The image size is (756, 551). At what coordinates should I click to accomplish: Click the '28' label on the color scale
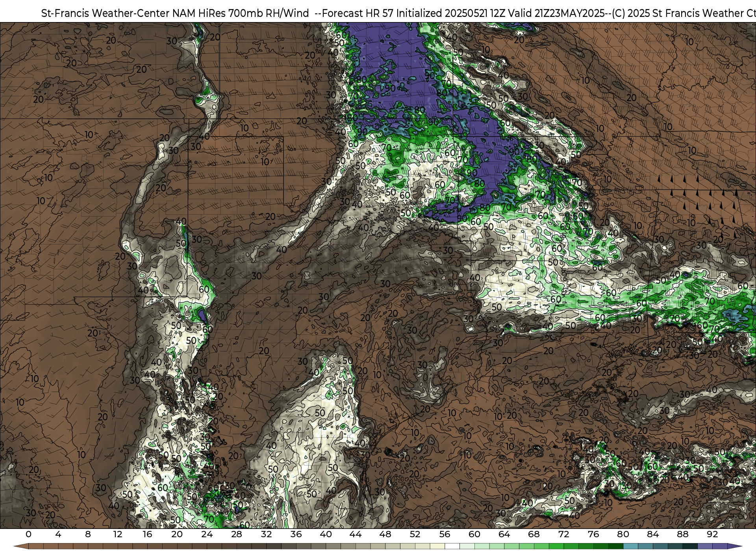[x=237, y=534]
